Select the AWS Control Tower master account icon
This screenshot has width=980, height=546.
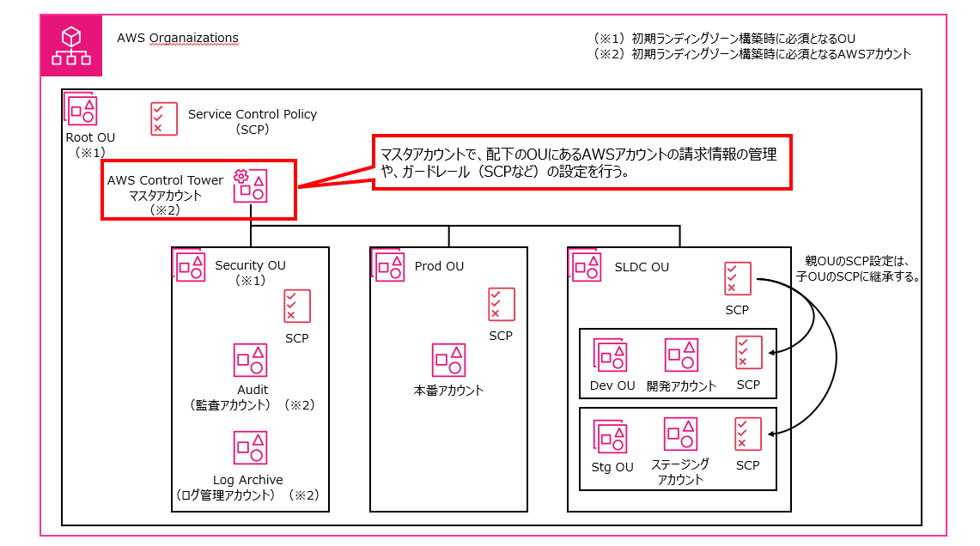click(250, 185)
